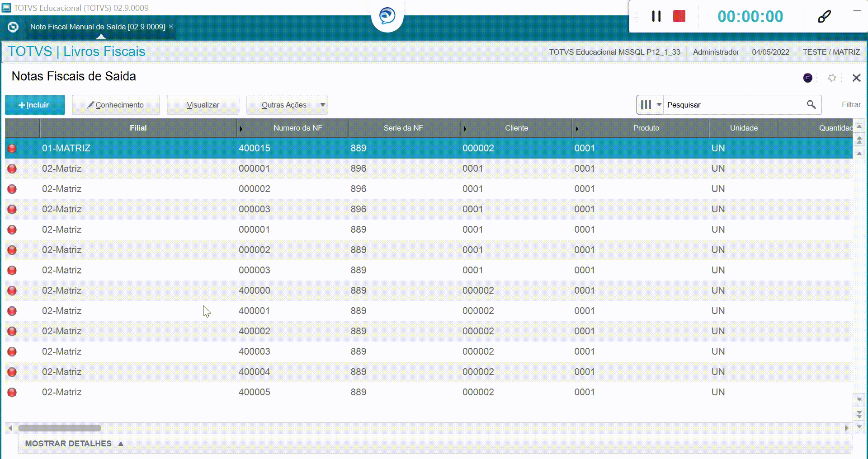Click the horizontal scrollbar thumb
The width and height of the screenshot is (868, 459).
point(59,428)
